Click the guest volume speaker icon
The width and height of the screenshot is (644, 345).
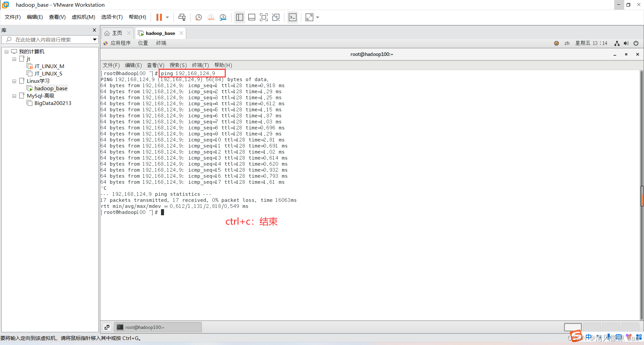point(626,43)
